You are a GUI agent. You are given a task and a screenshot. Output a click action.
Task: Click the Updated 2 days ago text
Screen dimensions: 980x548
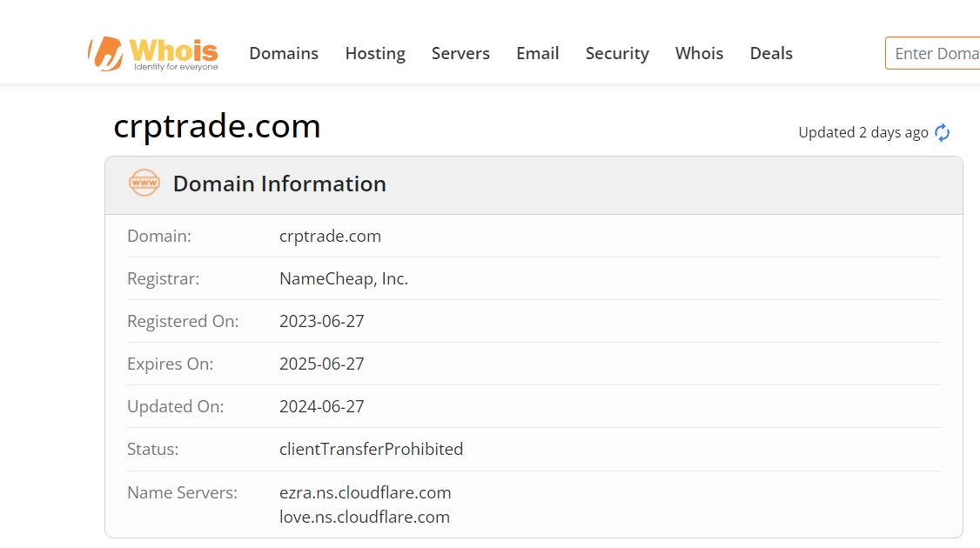(863, 132)
